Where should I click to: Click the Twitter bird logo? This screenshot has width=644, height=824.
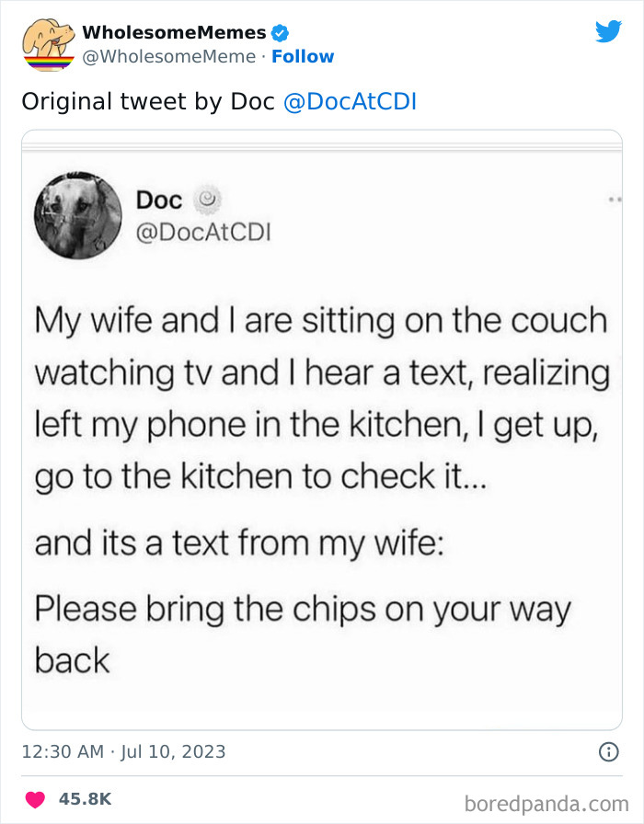click(x=609, y=30)
